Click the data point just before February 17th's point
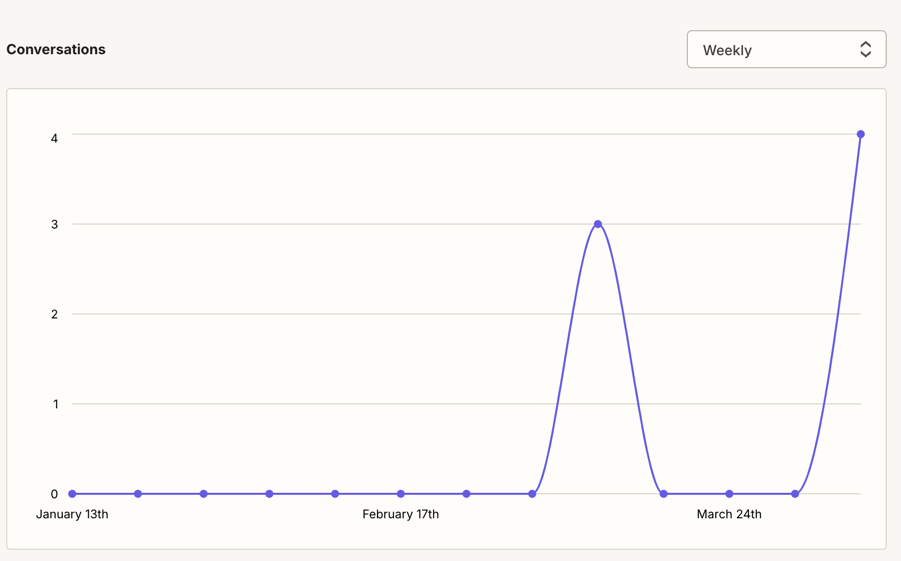Screen dimensions: 901x561 point(335,494)
